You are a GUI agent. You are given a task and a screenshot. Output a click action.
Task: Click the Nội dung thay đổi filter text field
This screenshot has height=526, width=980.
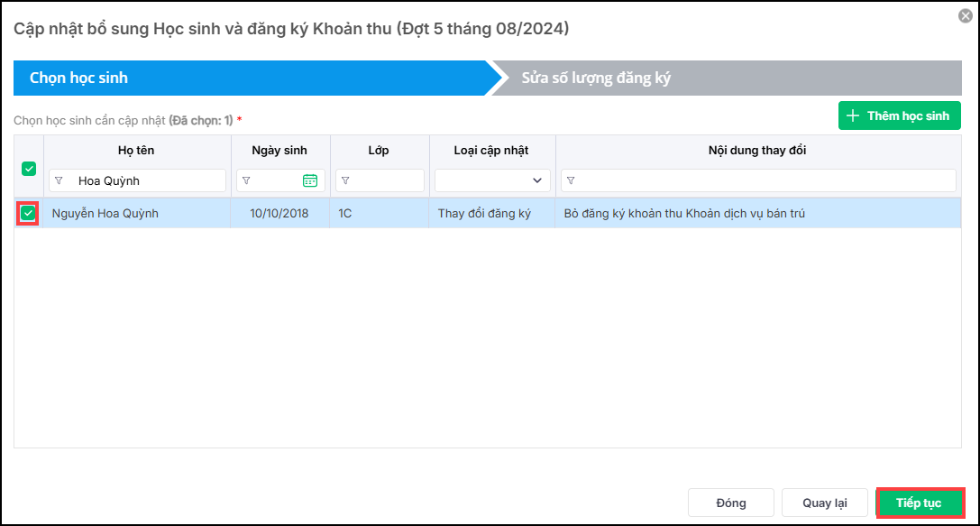(x=765, y=180)
